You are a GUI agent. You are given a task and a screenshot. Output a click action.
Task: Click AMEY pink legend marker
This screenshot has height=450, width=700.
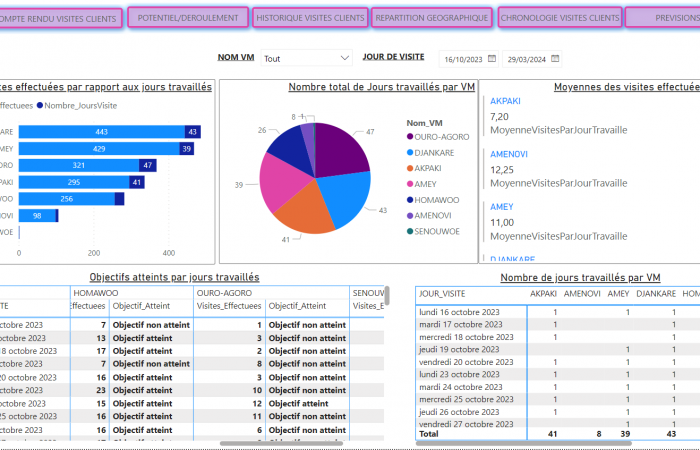tap(409, 185)
